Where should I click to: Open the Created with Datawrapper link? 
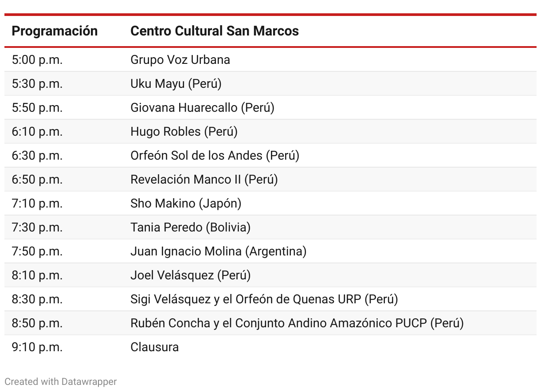(61, 381)
